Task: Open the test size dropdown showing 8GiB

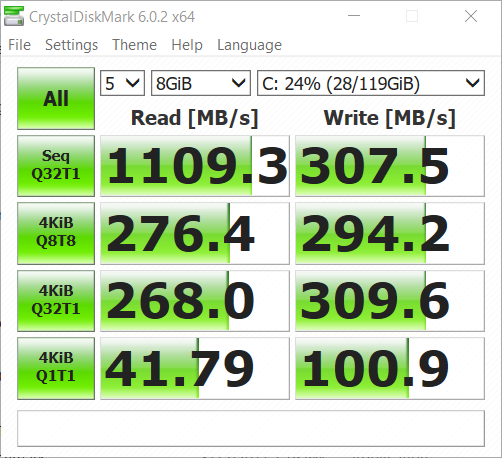Action: [x=201, y=83]
